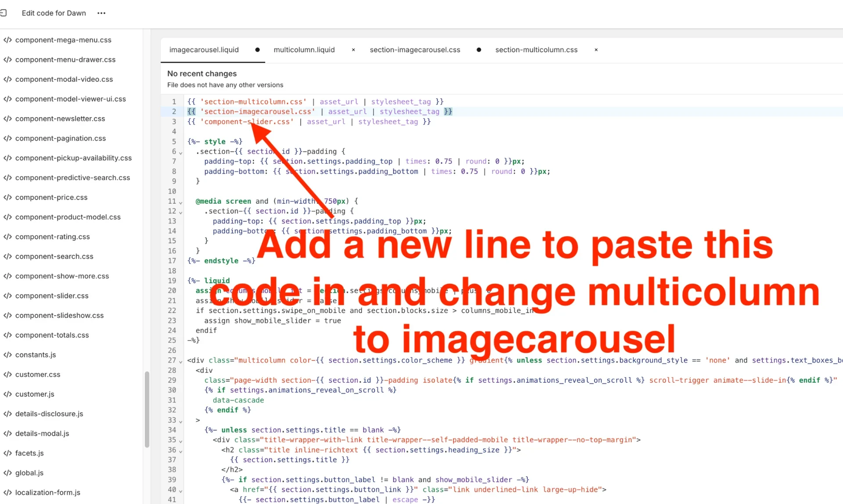Click the code icon next to facets.js
This screenshot has height=504, width=843.
click(x=7, y=453)
